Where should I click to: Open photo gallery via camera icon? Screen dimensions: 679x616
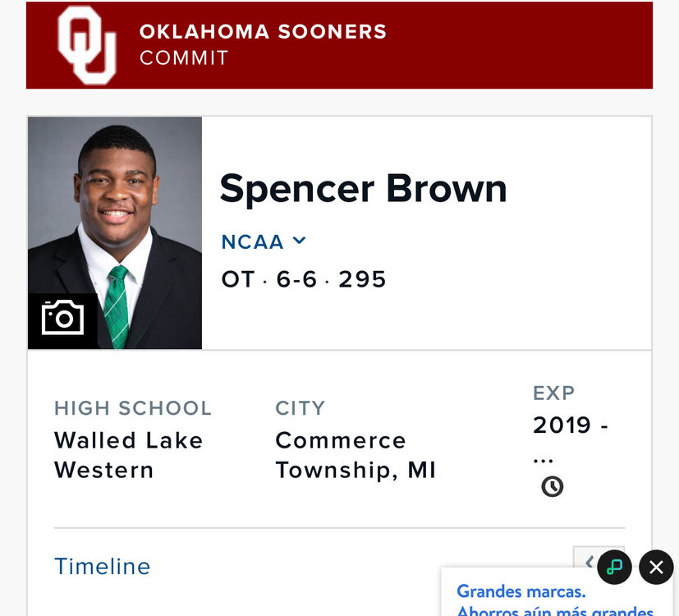coord(62,318)
